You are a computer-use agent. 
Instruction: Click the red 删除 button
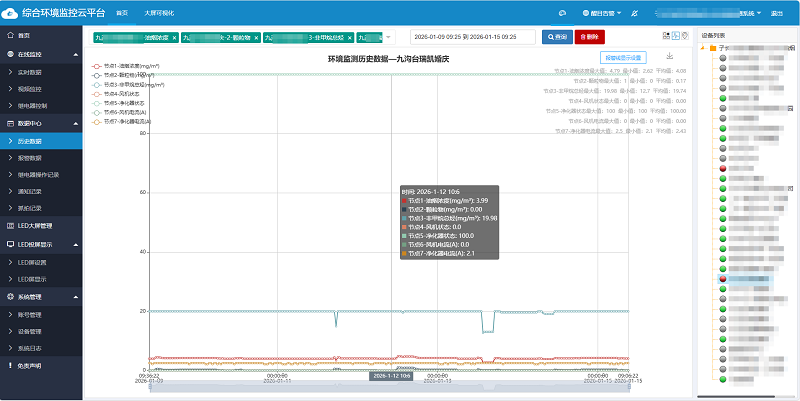588,36
